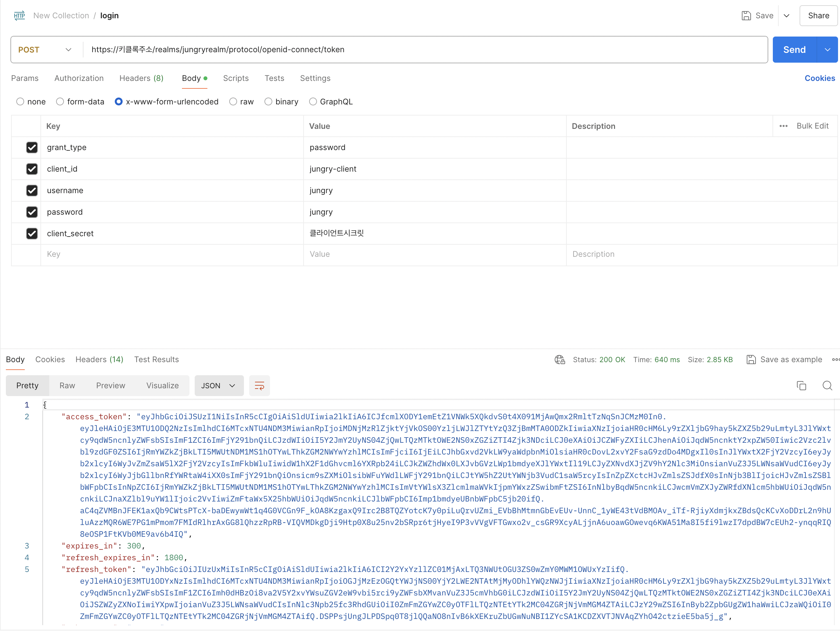Screen dimensions: 840x631
Task: Open the JSON format dropdown
Action: tap(219, 386)
